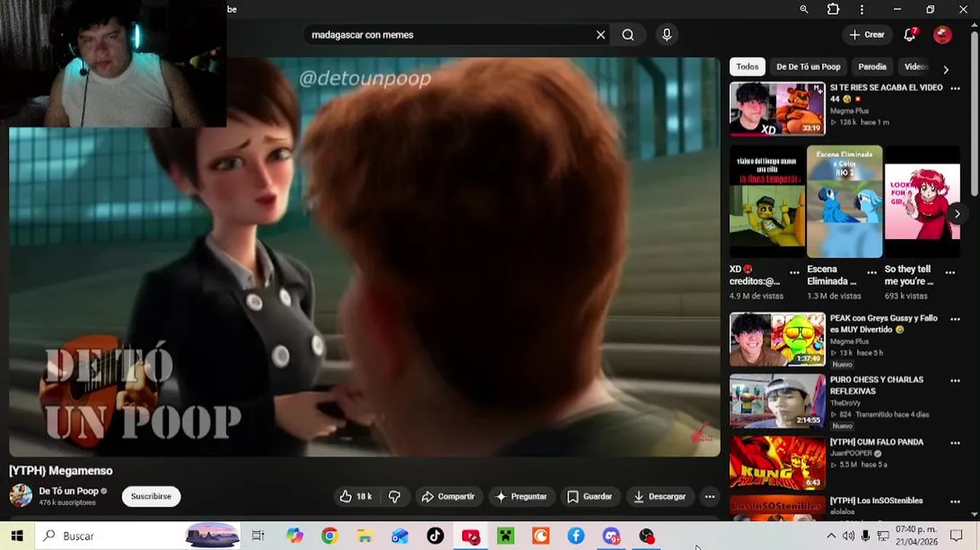
Task: Open the 'SI TE RIES SE ACABA EL VIDEO' thumbnail
Action: (777, 108)
